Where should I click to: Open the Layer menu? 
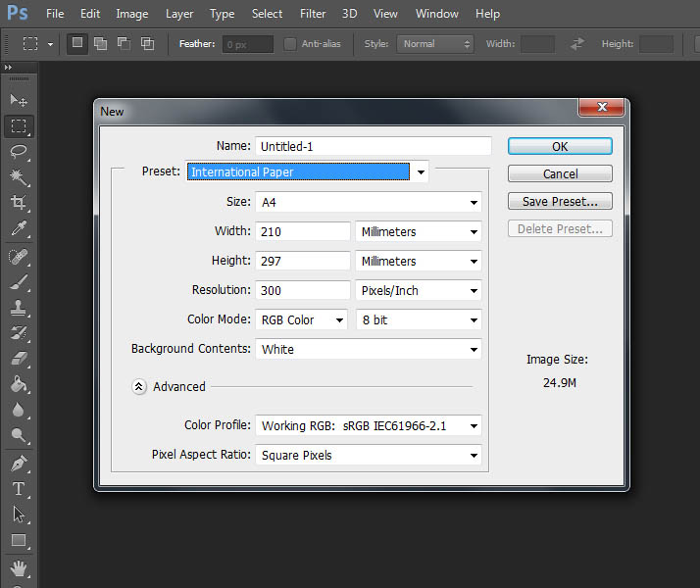tap(179, 14)
